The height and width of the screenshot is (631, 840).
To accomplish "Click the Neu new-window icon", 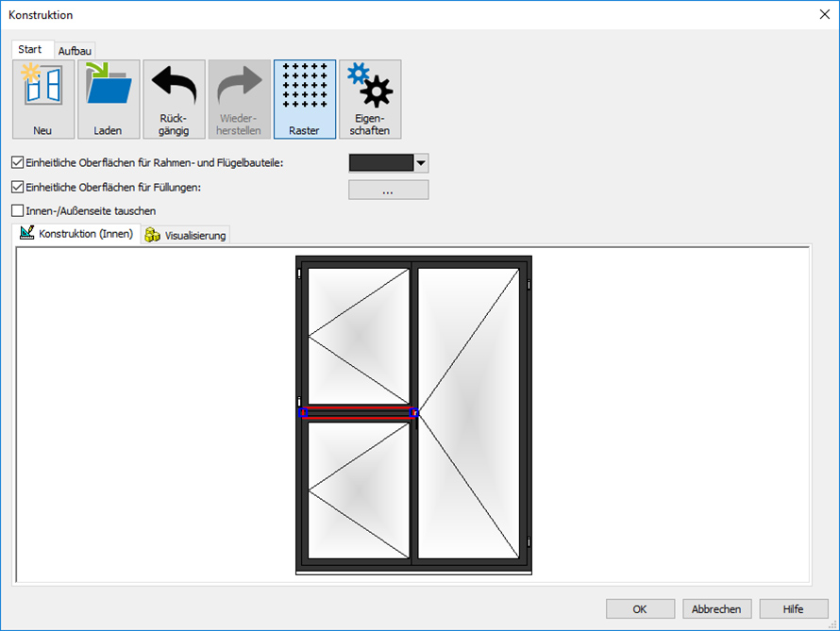I will pyautogui.click(x=43, y=99).
